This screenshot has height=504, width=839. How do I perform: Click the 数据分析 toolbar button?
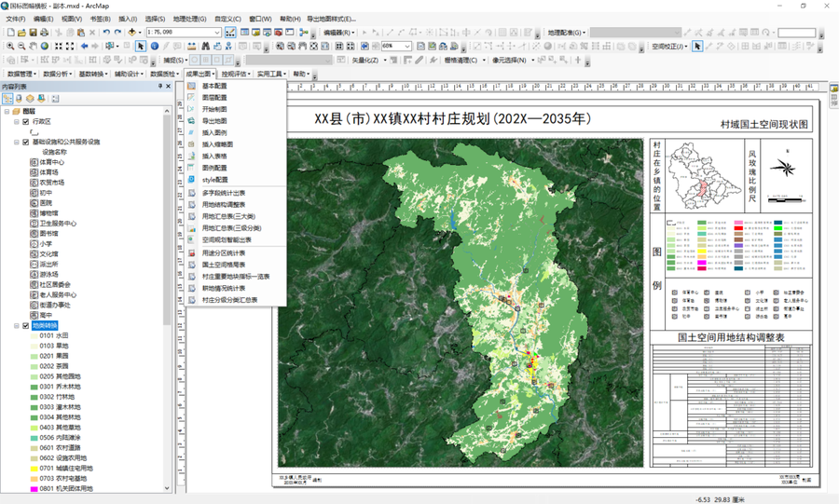[x=57, y=75]
